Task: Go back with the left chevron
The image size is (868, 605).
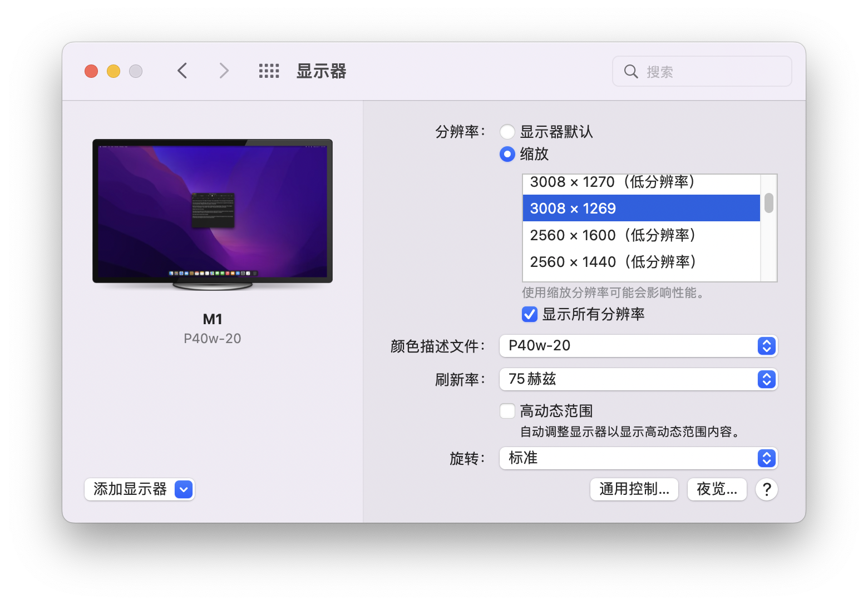Action: point(182,71)
